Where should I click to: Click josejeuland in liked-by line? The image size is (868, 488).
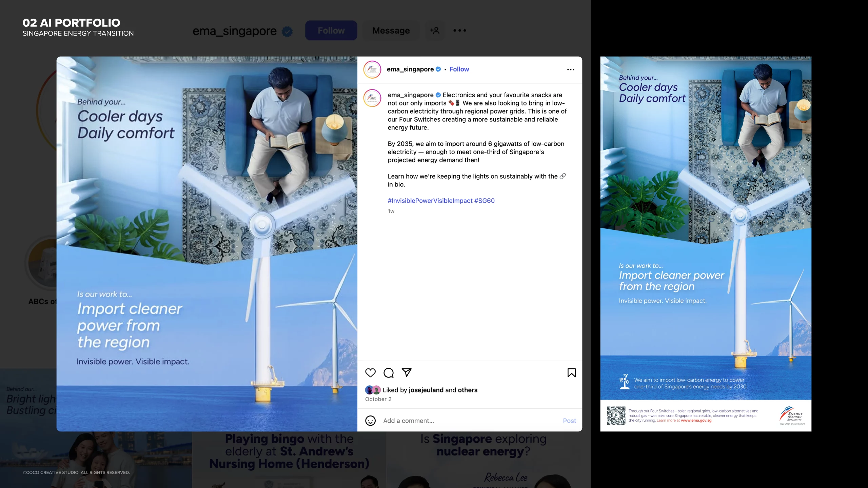point(426,390)
